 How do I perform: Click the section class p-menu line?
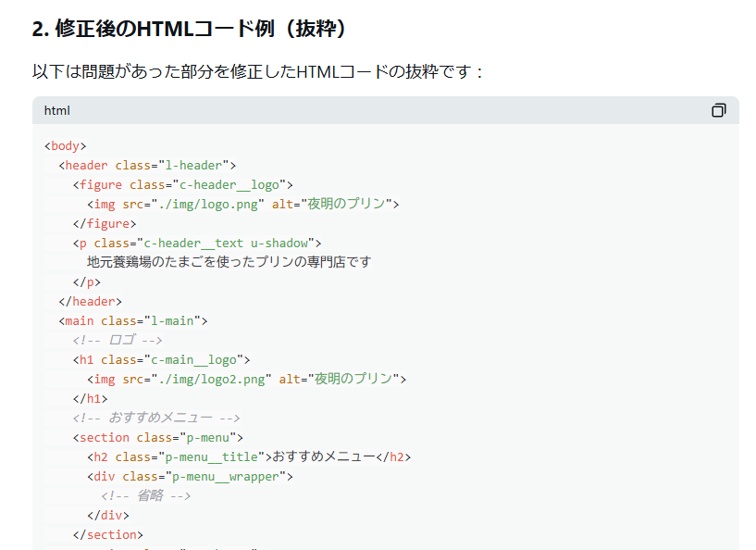point(158,438)
